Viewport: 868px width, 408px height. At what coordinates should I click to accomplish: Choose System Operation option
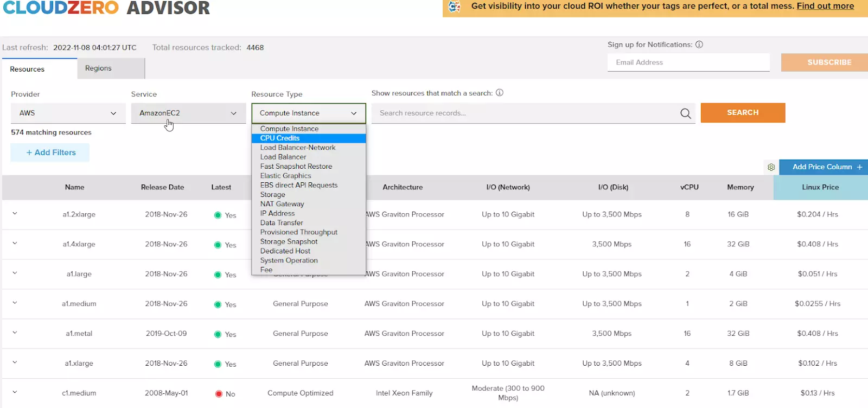(x=309, y=260)
